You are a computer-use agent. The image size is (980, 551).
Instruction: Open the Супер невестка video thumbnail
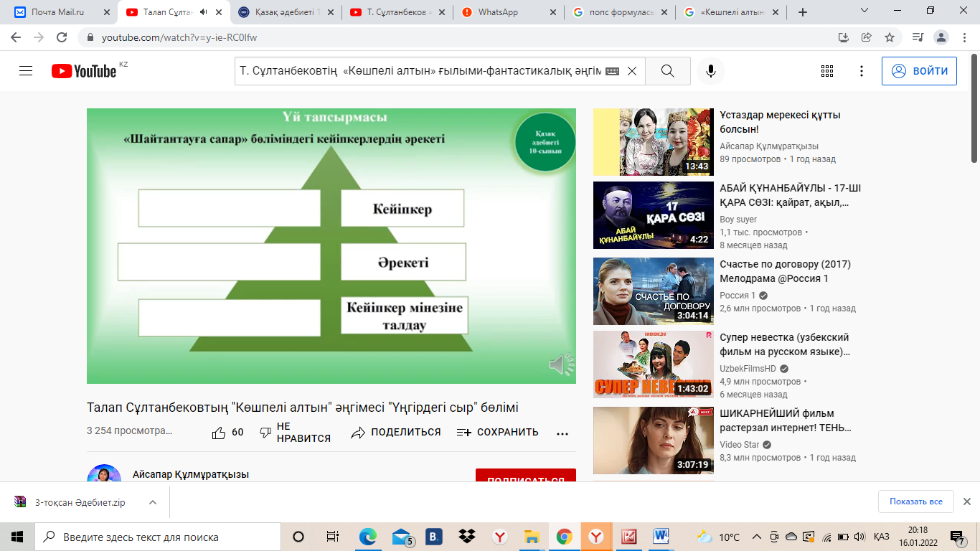point(654,364)
